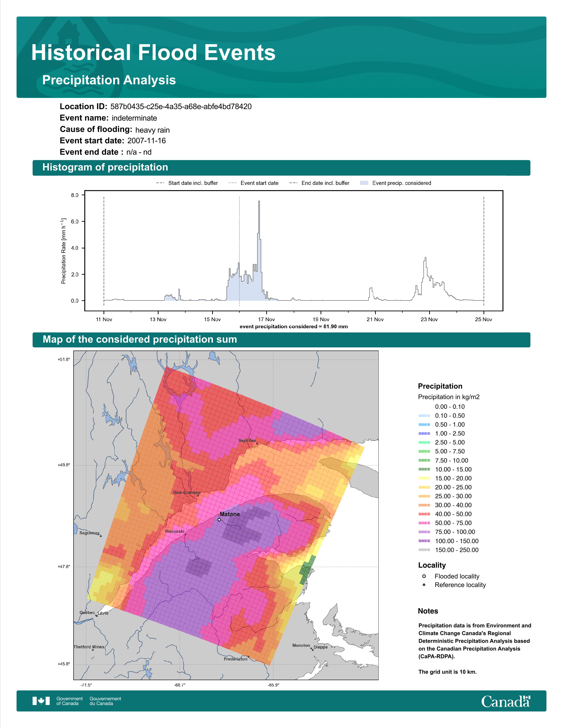Click the event name 'indeterminate'
This screenshot has width=563, height=728.
point(134,118)
